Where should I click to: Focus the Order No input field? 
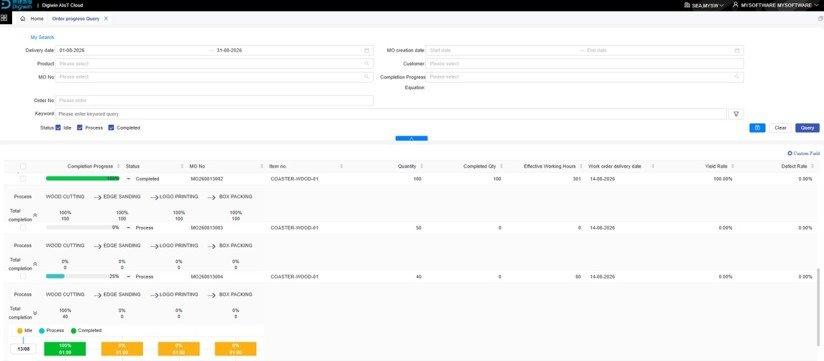tap(214, 100)
